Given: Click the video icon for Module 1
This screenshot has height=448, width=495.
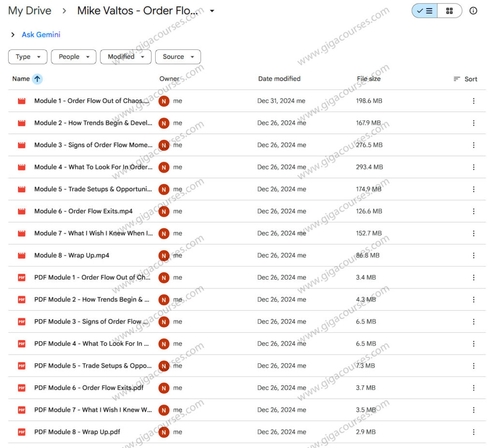Looking at the screenshot, I should (x=21, y=101).
